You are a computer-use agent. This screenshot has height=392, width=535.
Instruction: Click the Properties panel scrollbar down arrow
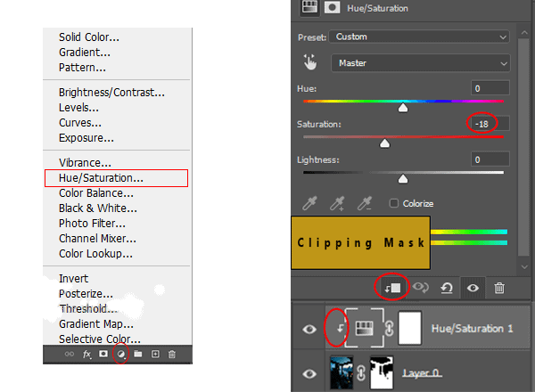click(524, 267)
